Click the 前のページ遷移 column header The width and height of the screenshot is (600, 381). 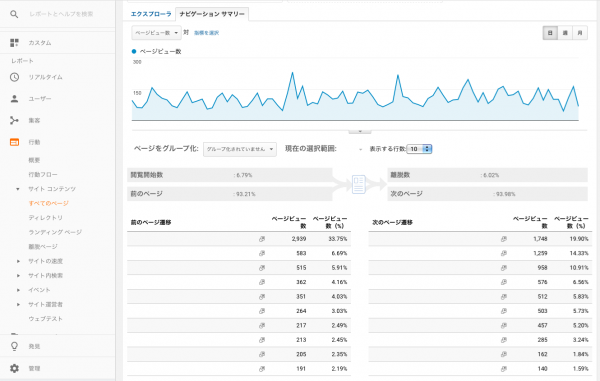pyautogui.click(x=151, y=222)
